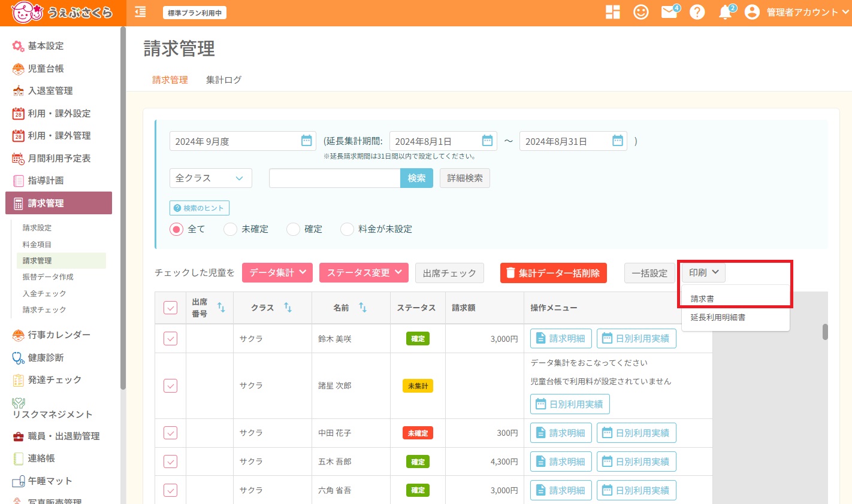Open 請求明細 for 鈴木 美咲
852x504 pixels.
coord(561,339)
